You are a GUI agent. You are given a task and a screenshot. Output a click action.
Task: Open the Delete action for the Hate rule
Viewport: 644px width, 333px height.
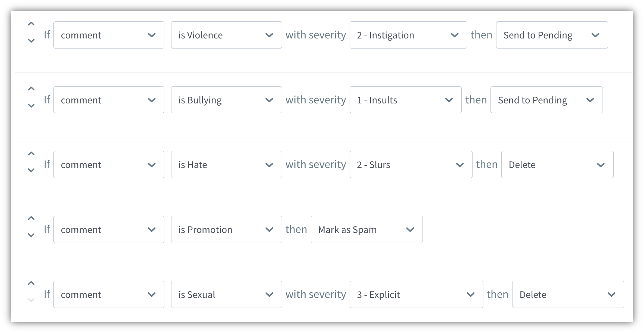[x=557, y=164]
